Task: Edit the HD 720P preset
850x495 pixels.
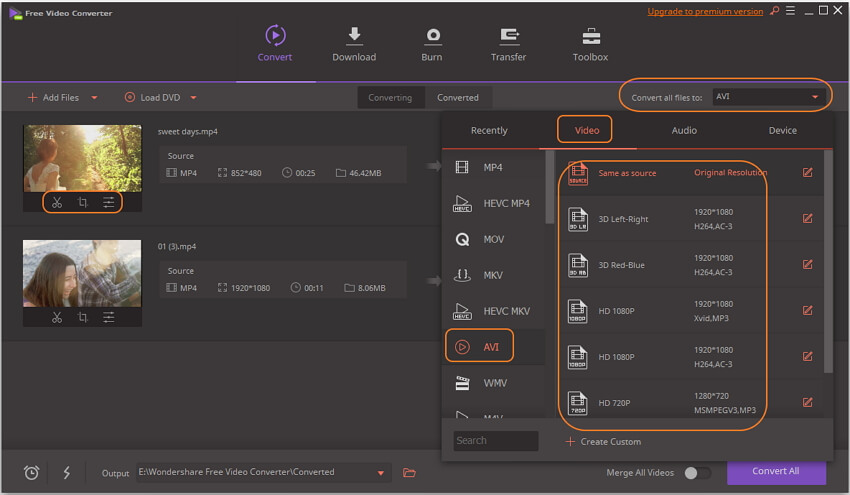Action: [808, 402]
